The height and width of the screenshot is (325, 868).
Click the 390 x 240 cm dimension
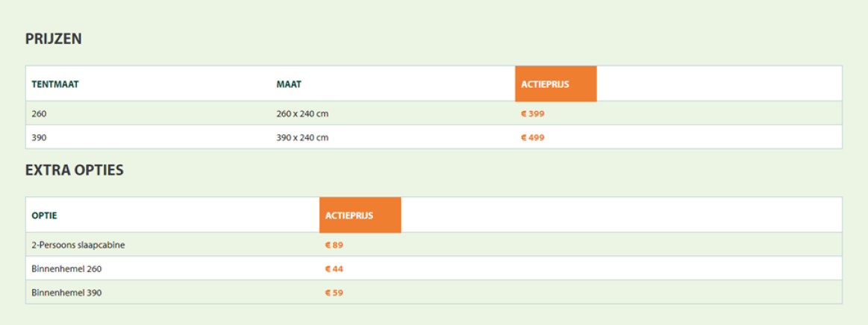click(x=302, y=138)
